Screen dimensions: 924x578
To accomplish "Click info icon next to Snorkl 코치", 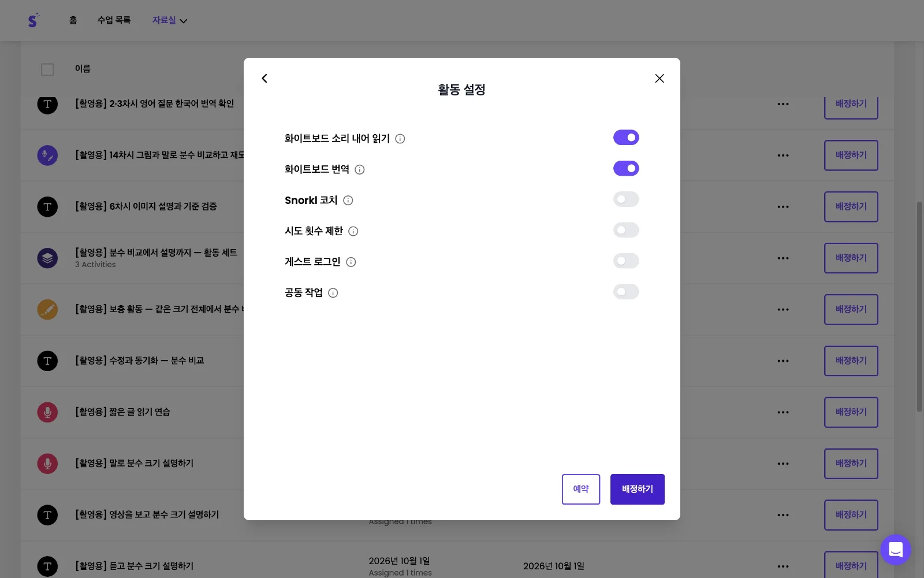I will point(348,201).
